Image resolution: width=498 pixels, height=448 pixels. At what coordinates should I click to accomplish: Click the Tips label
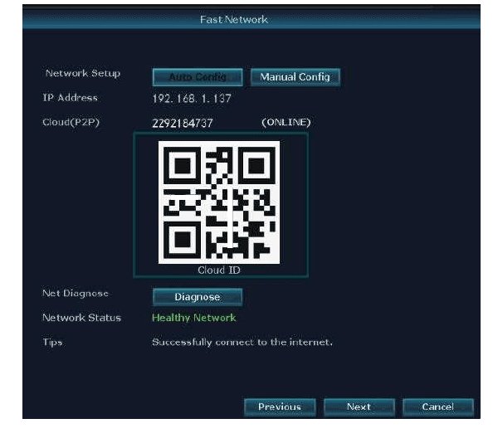(52, 343)
